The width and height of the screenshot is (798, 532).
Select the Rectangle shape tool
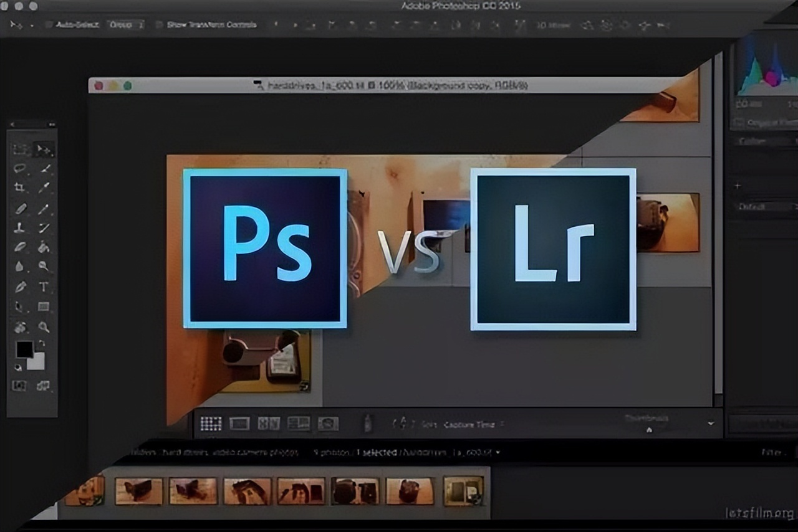coord(44,306)
